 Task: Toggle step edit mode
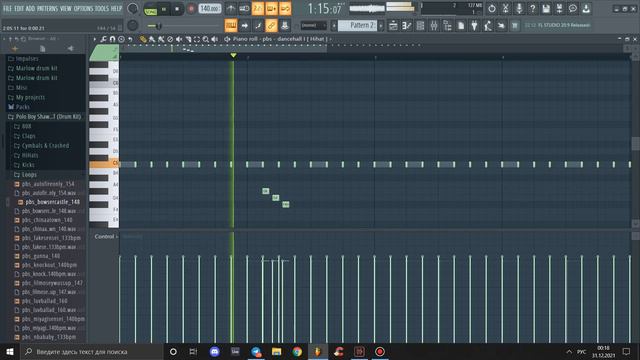click(x=258, y=26)
